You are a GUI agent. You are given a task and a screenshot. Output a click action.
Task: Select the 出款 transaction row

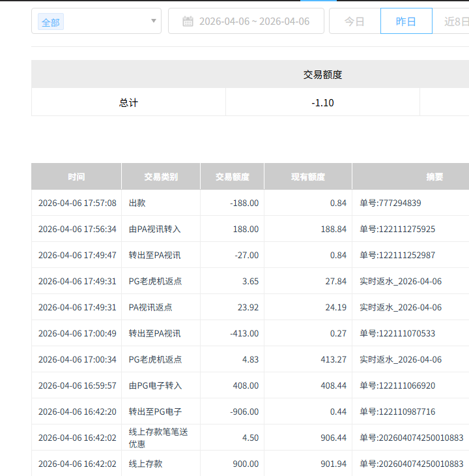pyautogui.click(x=137, y=203)
